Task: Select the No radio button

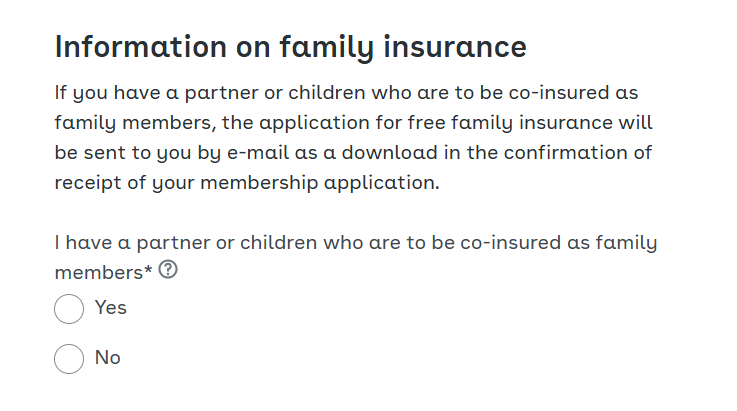Action: 69,359
